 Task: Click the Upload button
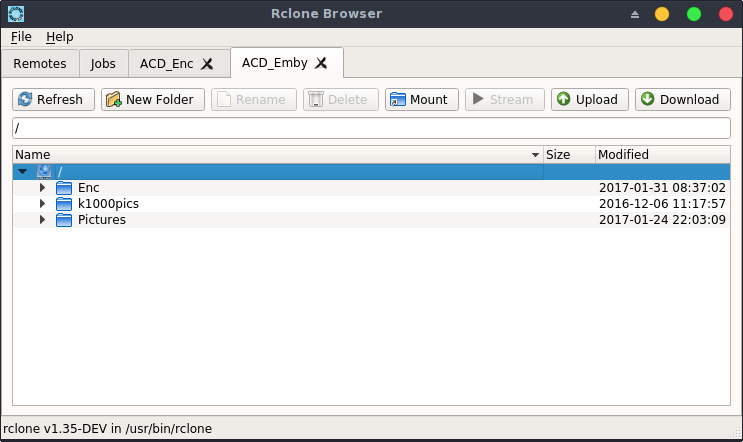pyautogui.click(x=589, y=99)
